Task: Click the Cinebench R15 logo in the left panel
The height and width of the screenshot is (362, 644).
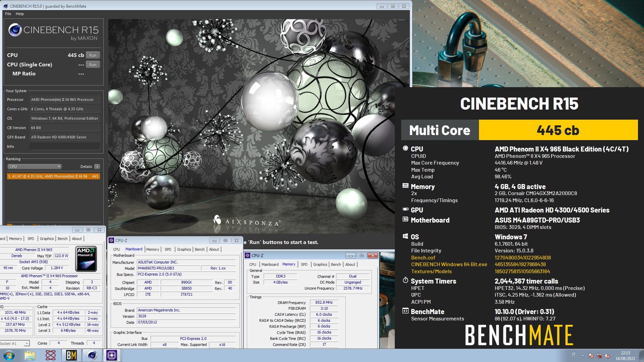Action: [53, 32]
